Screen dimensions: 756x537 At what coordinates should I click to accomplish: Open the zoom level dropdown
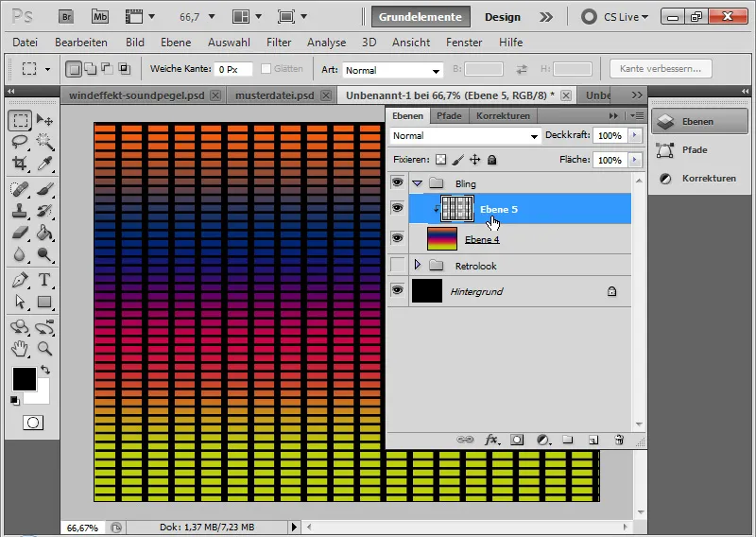click(x=211, y=17)
